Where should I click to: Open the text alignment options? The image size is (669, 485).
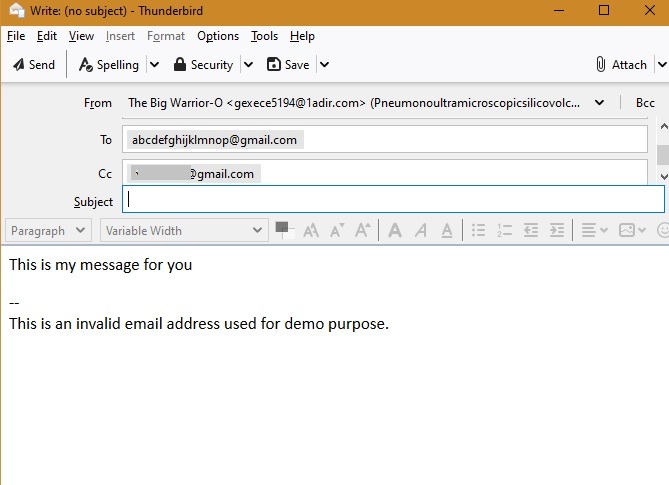tap(594, 230)
